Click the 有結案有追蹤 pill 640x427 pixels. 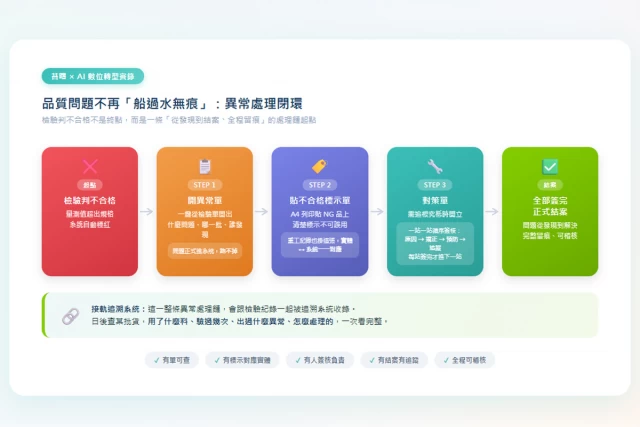click(x=394, y=360)
